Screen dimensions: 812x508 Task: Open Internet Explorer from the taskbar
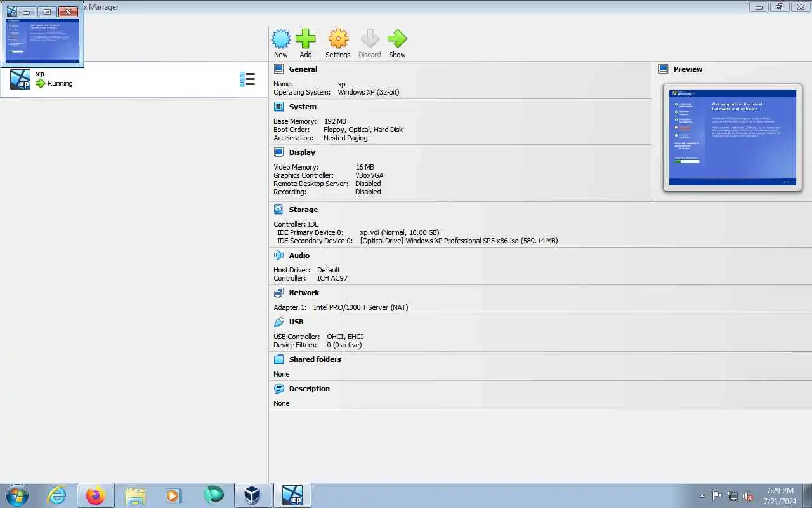(x=57, y=495)
